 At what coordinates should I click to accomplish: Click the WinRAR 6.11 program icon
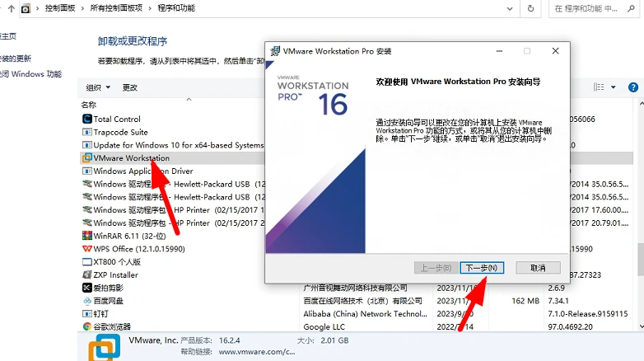click(x=87, y=236)
